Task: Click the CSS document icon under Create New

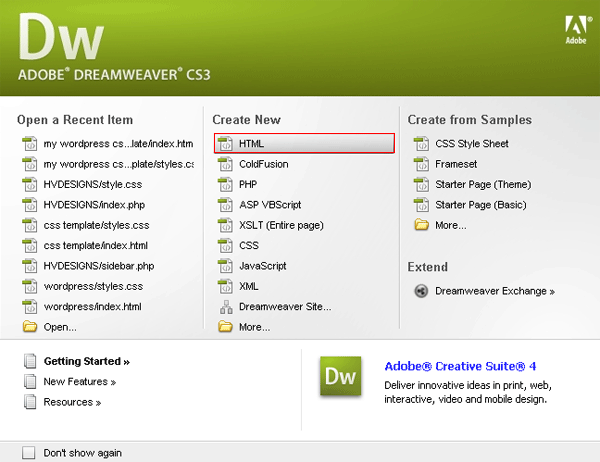Action: pos(225,245)
